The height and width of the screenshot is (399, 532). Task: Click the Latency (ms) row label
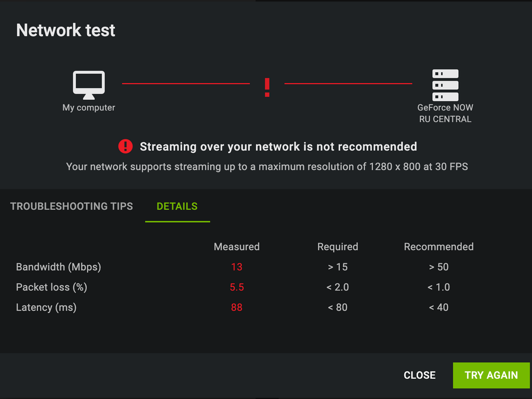[46, 308]
